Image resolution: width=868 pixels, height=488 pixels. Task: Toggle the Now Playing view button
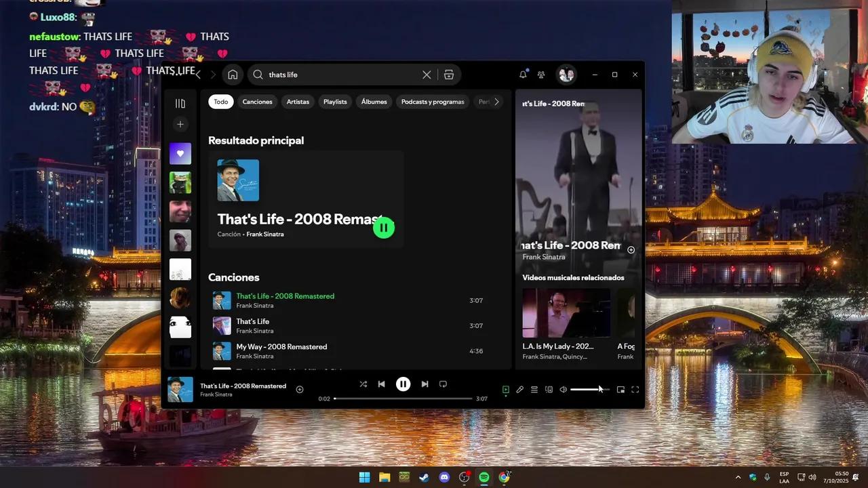505,390
